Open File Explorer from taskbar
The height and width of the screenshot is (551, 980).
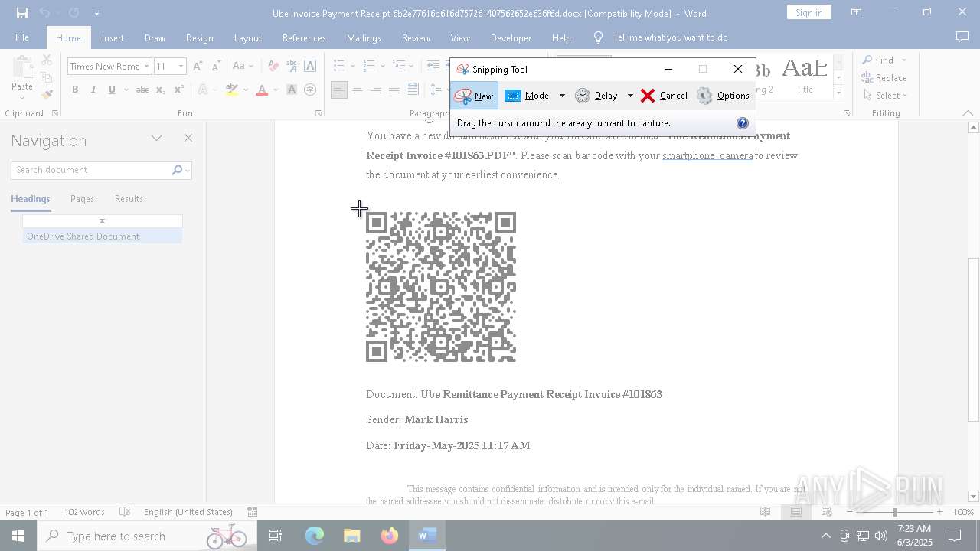click(352, 536)
